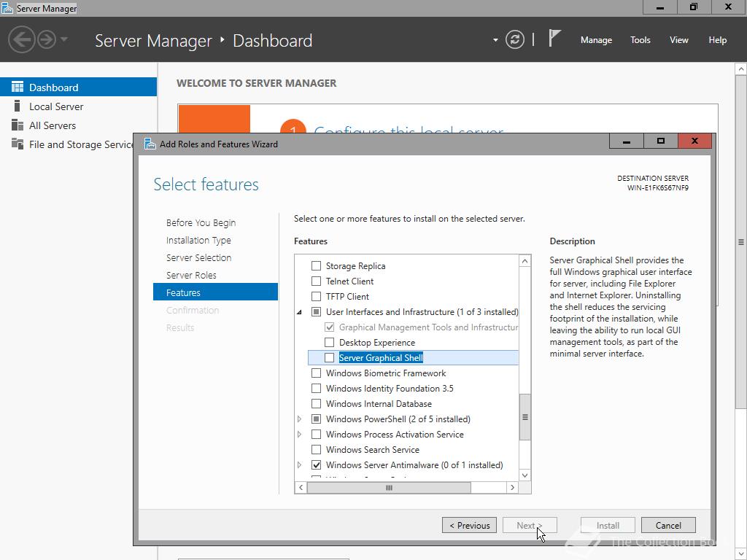Open the Tools menu
The image size is (747, 560).
[640, 40]
